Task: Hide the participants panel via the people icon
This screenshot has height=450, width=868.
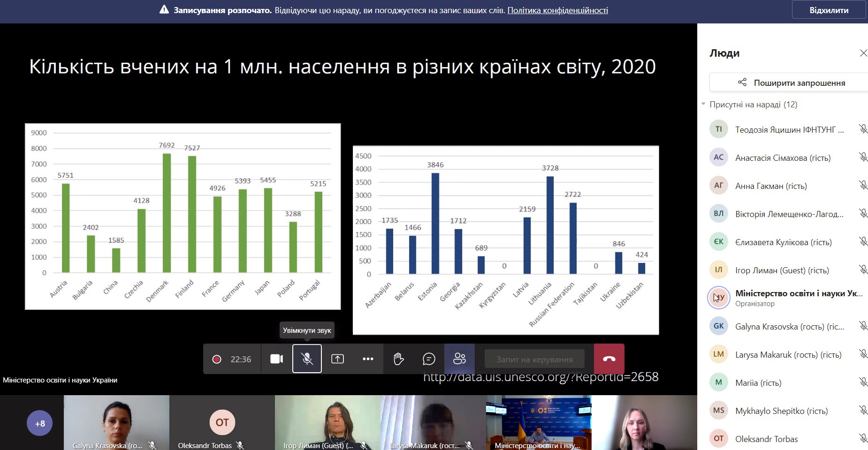Action: (459, 359)
